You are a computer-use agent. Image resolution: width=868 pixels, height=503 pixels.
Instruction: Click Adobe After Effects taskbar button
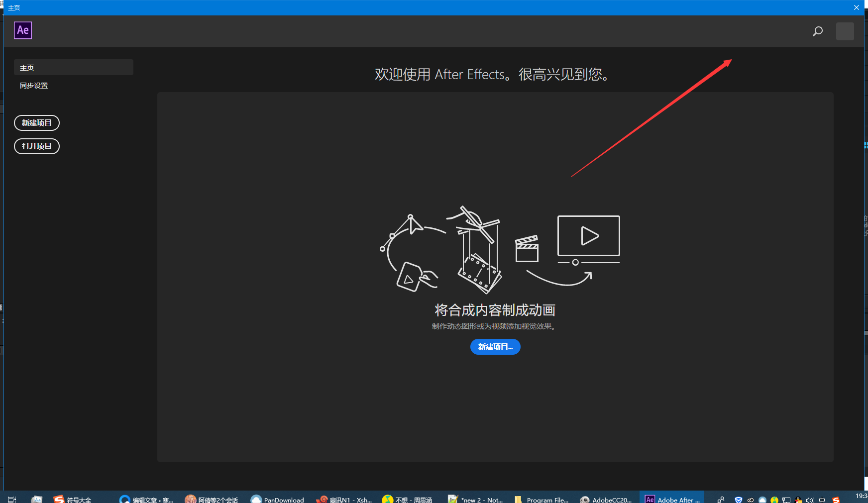tap(672, 500)
